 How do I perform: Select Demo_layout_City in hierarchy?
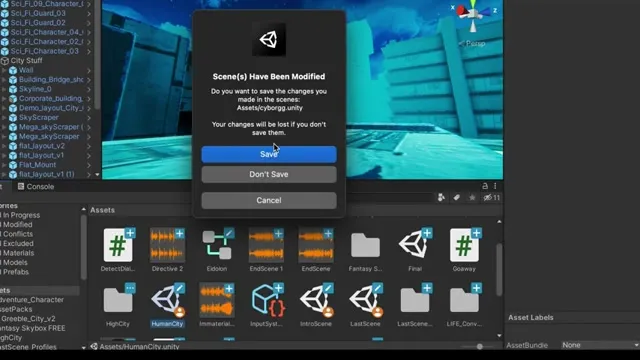click(51, 108)
